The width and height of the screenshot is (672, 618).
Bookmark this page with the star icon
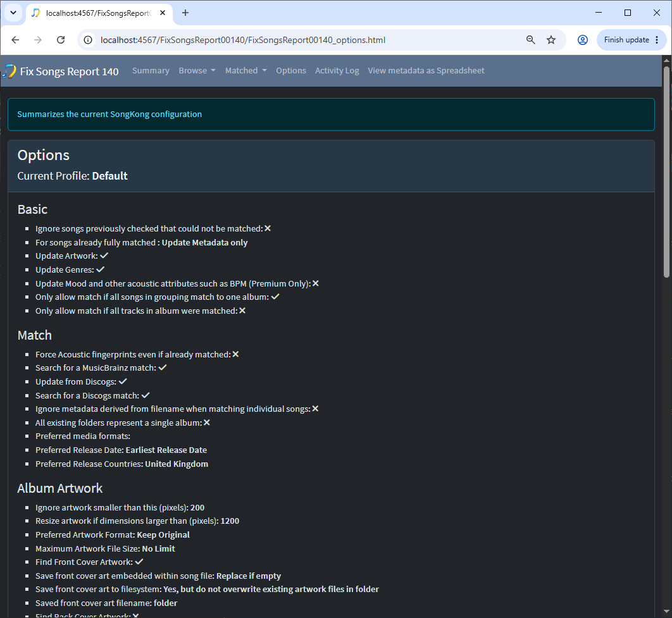(x=551, y=40)
